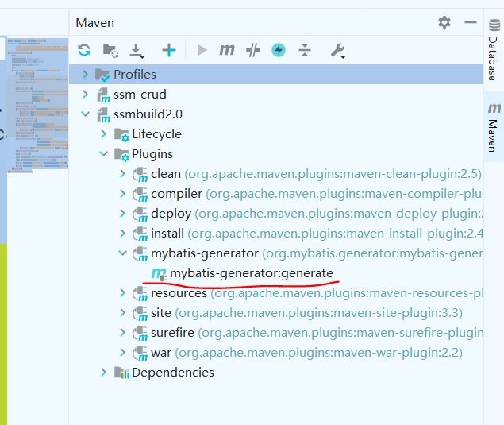Click Generate Sources and Update Folders icon
This screenshot has width=504, height=425.
pyautogui.click(x=110, y=51)
